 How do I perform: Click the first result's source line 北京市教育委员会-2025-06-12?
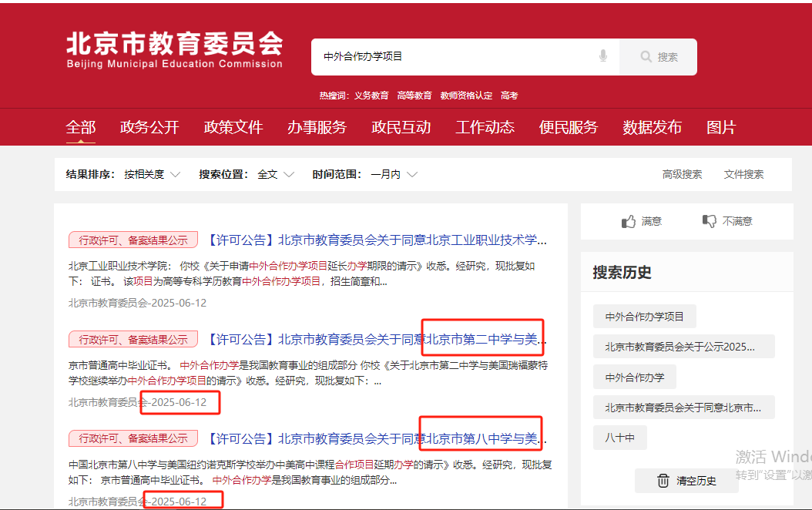(x=137, y=303)
